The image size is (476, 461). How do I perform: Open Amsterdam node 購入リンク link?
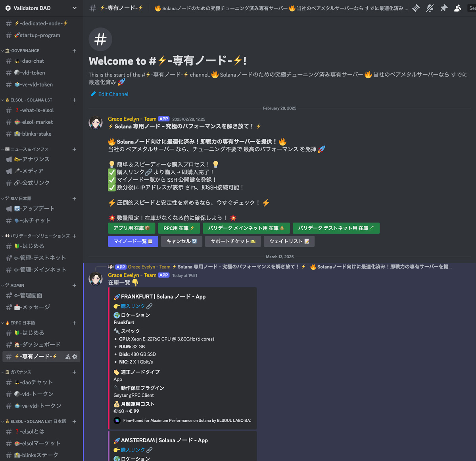[x=133, y=450]
